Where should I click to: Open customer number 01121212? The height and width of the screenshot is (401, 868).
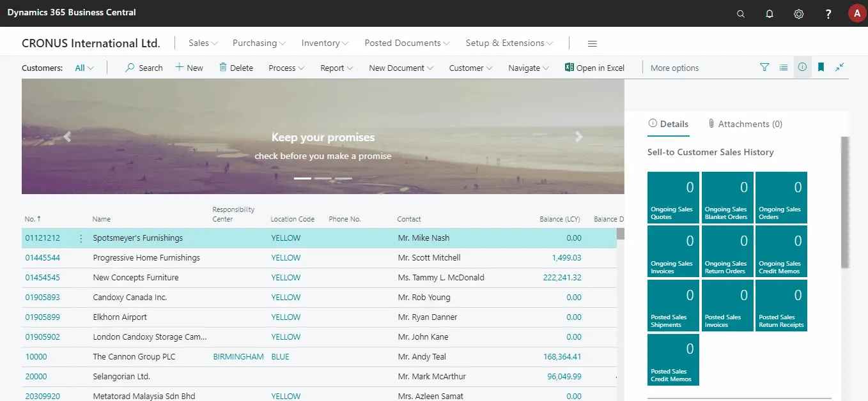(x=43, y=238)
